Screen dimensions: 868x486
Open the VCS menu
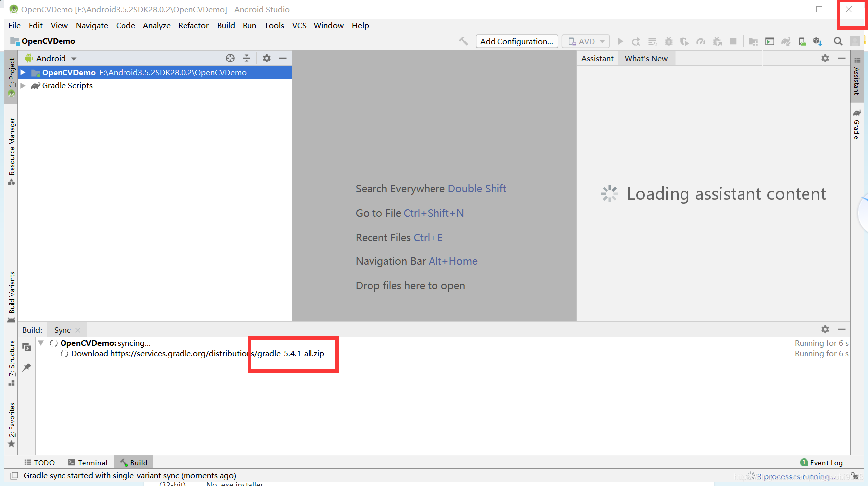[x=299, y=25]
